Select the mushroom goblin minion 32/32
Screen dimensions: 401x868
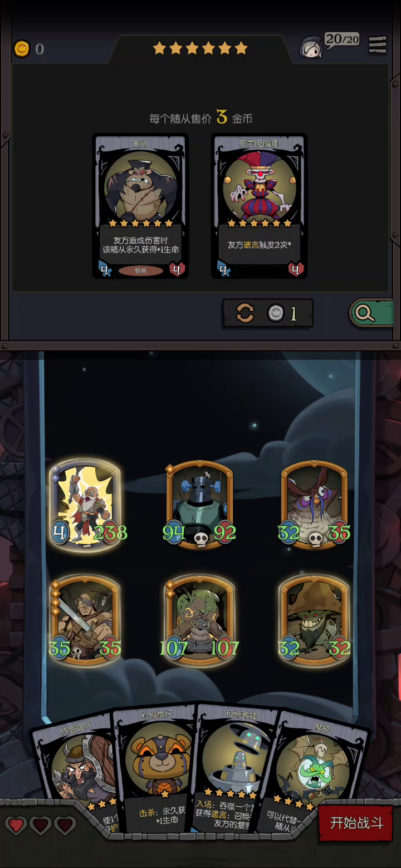(315, 620)
